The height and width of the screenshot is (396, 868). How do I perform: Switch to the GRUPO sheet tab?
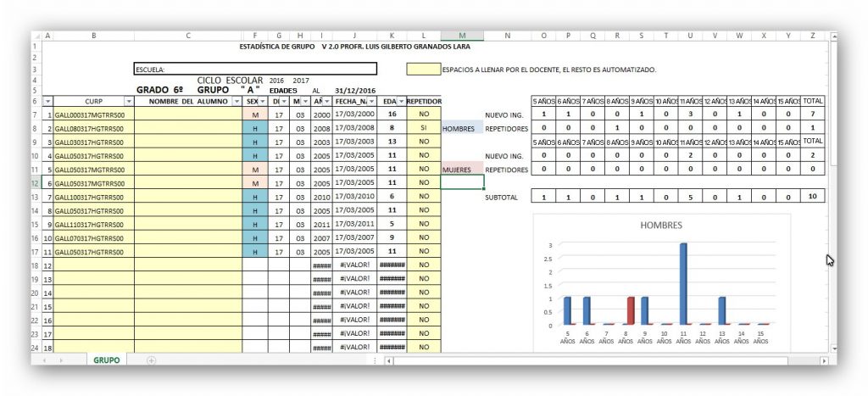tap(106, 360)
